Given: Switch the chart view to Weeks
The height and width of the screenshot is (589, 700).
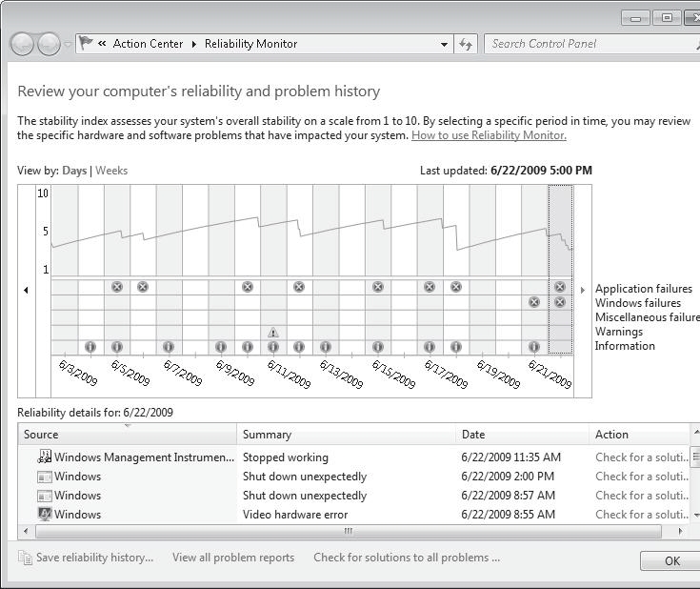Looking at the screenshot, I should pos(111,171).
